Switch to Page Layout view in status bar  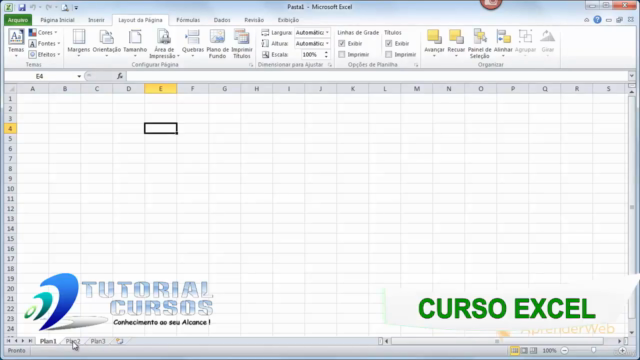pos(524,351)
